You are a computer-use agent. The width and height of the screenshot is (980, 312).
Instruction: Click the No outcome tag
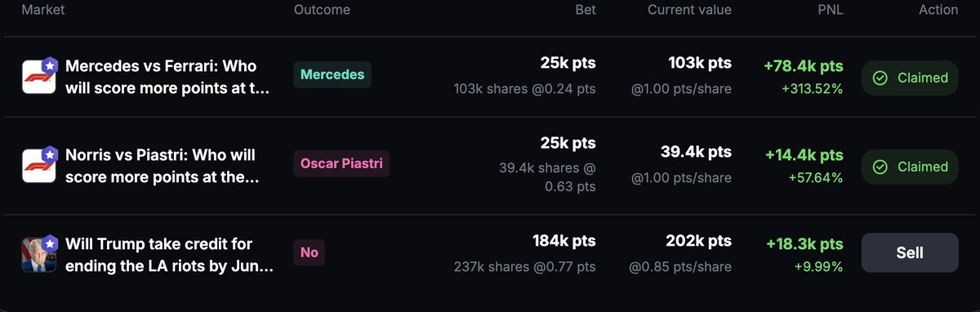[x=310, y=252]
